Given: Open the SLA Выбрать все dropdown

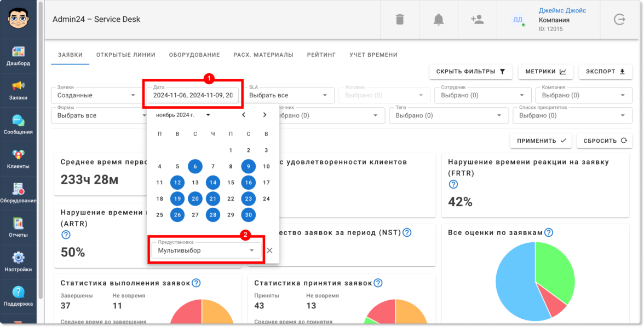Looking at the screenshot, I should (289, 95).
